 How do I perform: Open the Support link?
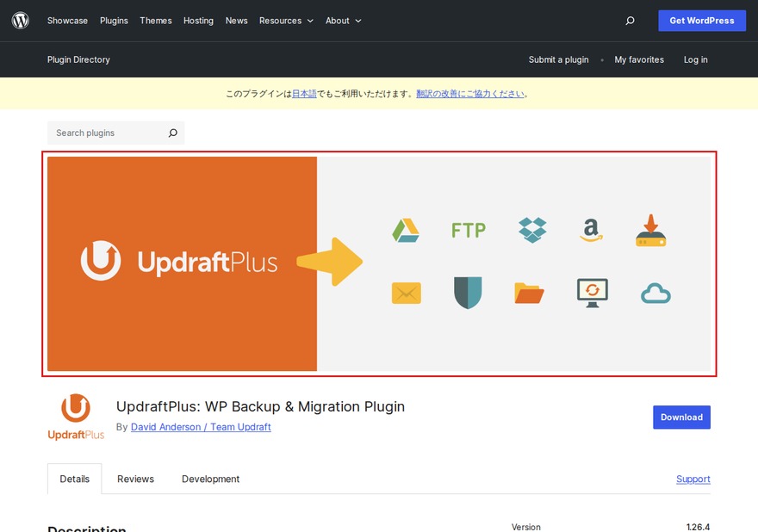[693, 479]
